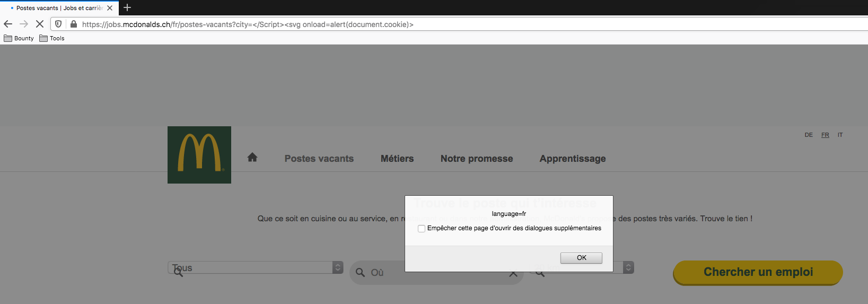Clear the Où field with X icon

pos(513,274)
